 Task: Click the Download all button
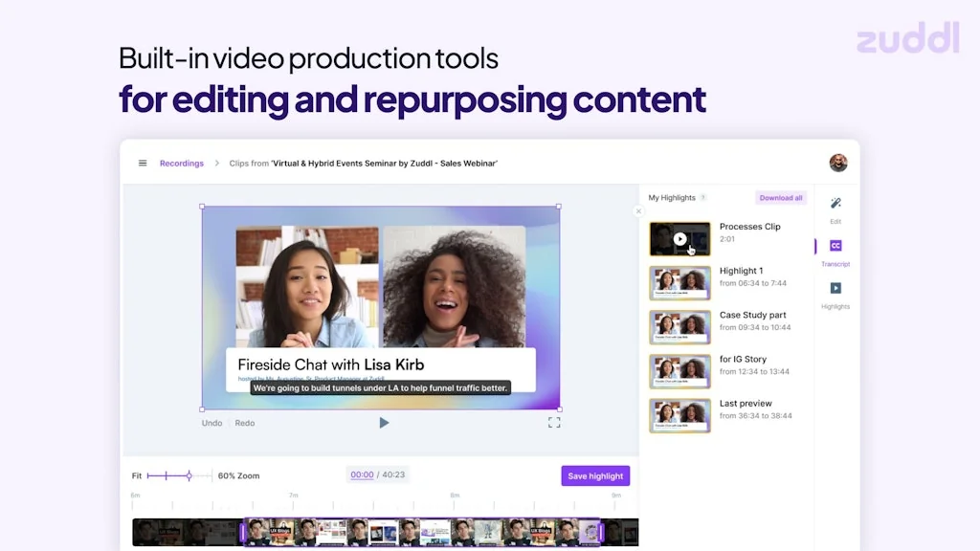781,198
